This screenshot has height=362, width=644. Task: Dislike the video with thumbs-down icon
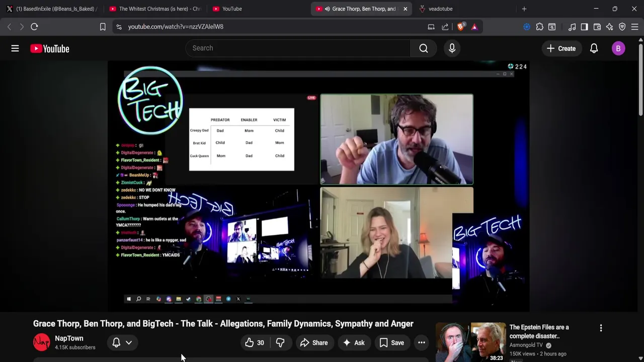click(x=280, y=343)
